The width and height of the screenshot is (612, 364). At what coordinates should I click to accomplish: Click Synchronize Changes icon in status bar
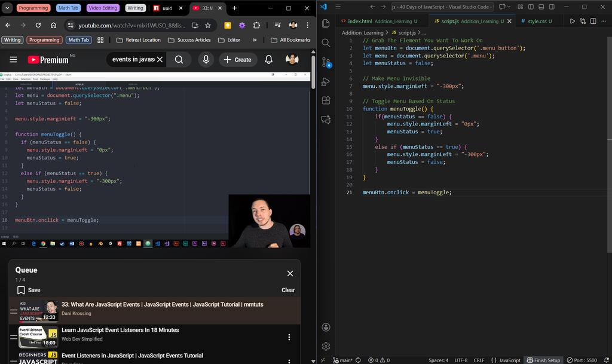[x=359, y=360]
